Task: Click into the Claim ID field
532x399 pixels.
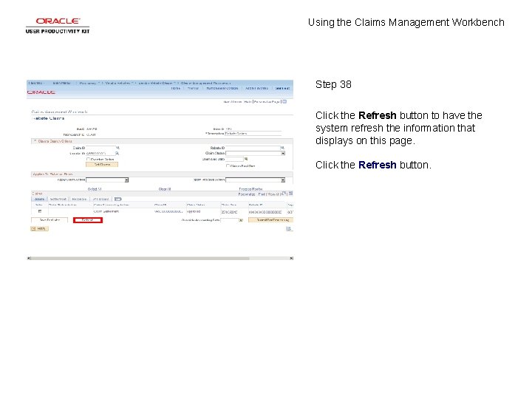Action: tap(100, 148)
